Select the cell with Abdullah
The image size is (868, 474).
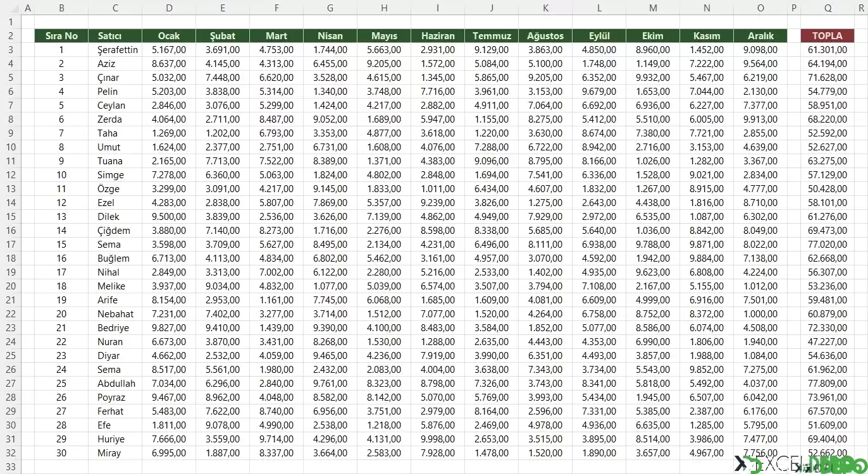tap(115, 384)
